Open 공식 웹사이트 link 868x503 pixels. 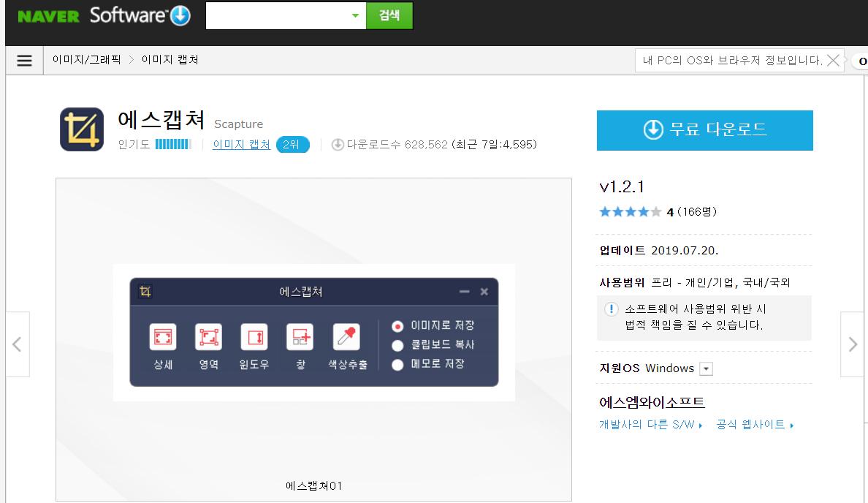pyautogui.click(x=755, y=425)
